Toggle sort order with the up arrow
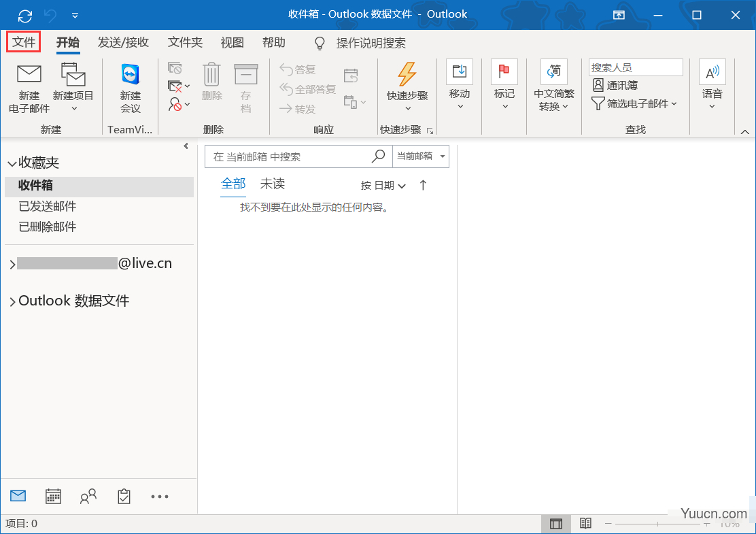This screenshot has width=756, height=534. click(423, 185)
